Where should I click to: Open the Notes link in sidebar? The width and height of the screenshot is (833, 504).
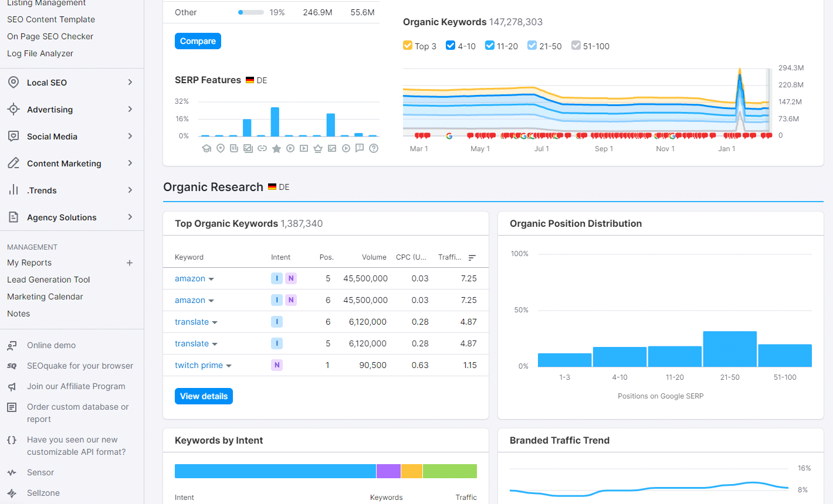point(19,314)
